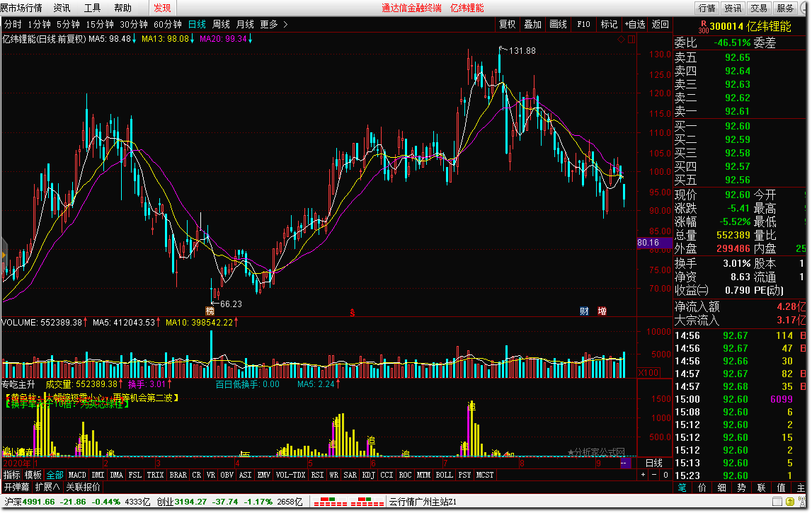Screen dimensions: 812x513
Task: Select the 细 detail tab
Action: [722, 488]
